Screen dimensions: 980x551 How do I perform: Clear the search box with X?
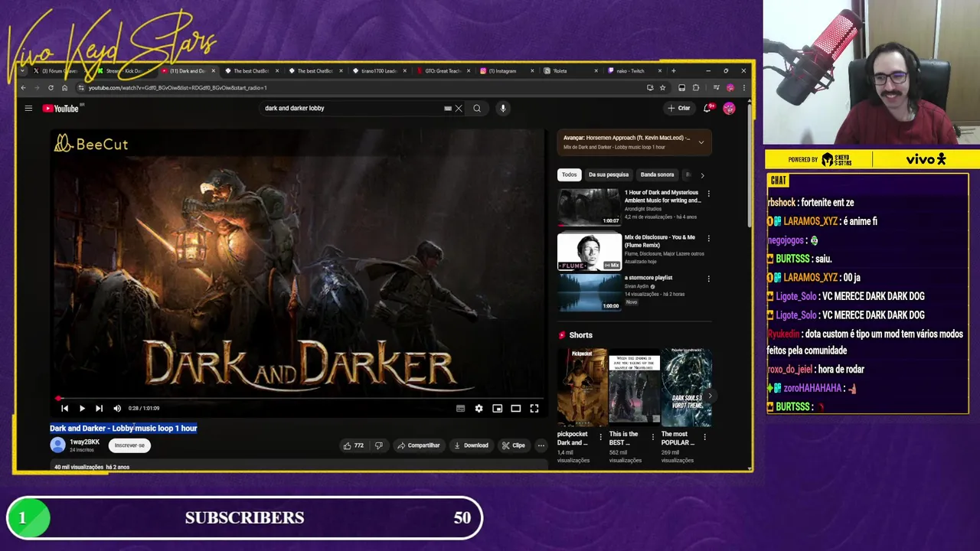coord(459,109)
